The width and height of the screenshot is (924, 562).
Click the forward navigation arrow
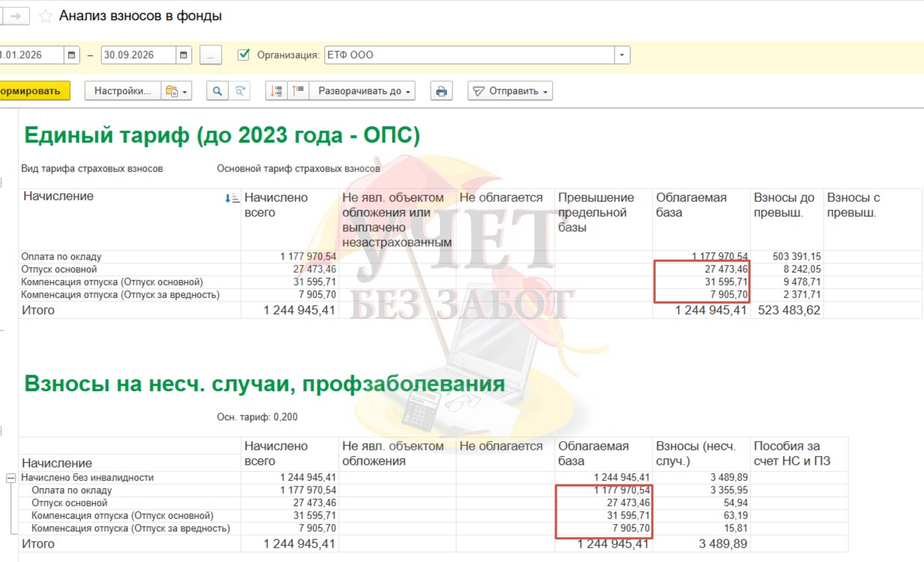tap(16, 16)
